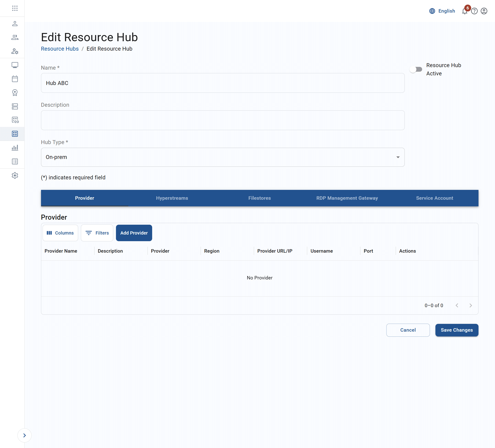This screenshot has height=448, width=495.
Task: Click the monitor desktop sidebar icon
Action: [x=15, y=65]
